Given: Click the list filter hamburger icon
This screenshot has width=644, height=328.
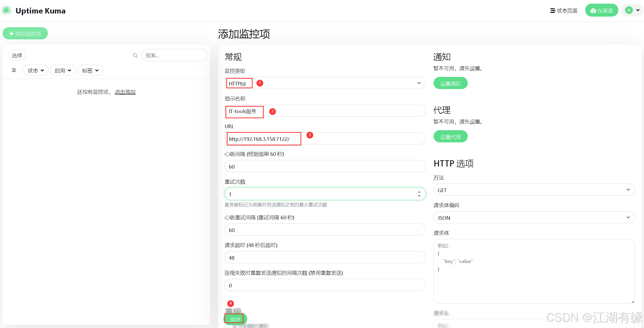Looking at the screenshot, I should tap(14, 70).
